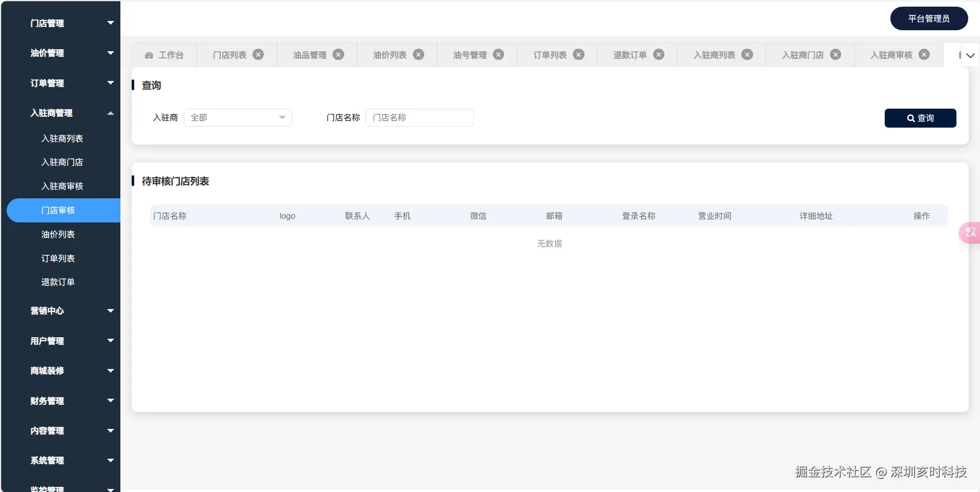Click the 详细地址 column header

(816, 216)
